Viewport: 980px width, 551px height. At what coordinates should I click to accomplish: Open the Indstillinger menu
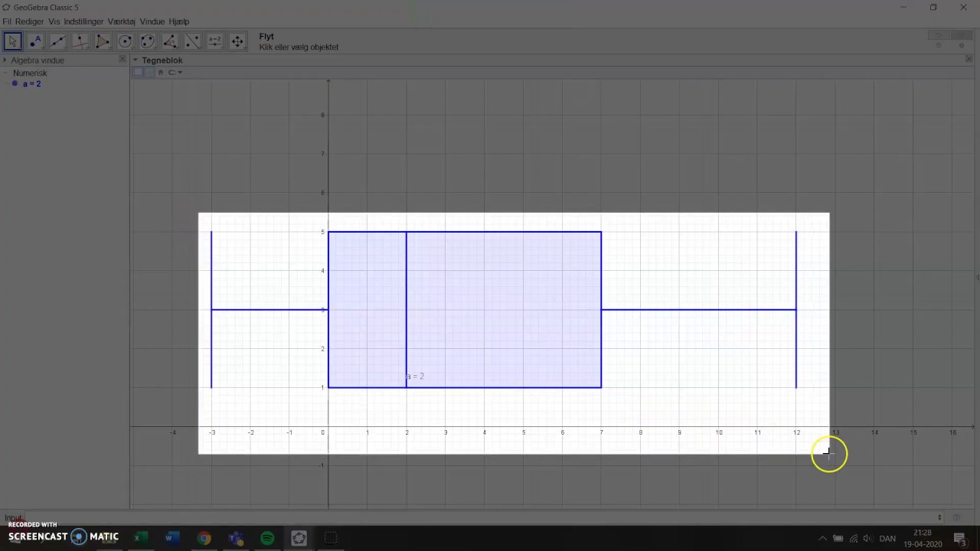tap(83, 21)
